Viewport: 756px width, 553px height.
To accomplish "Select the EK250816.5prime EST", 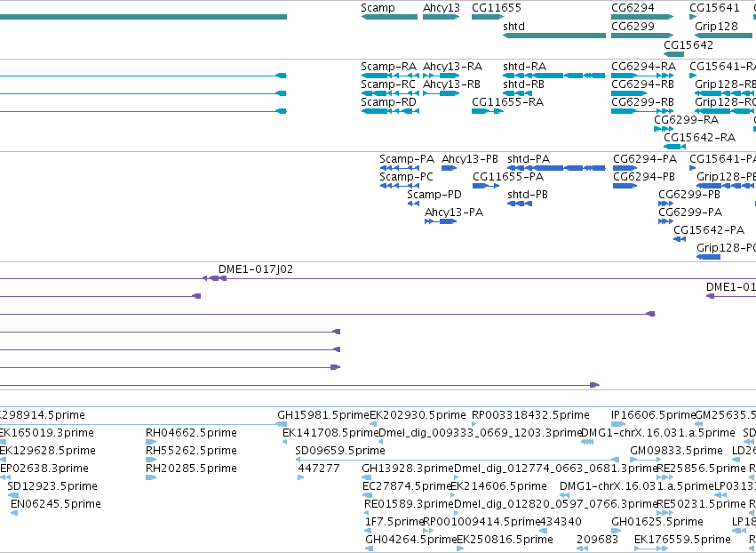I will tap(460, 549).
